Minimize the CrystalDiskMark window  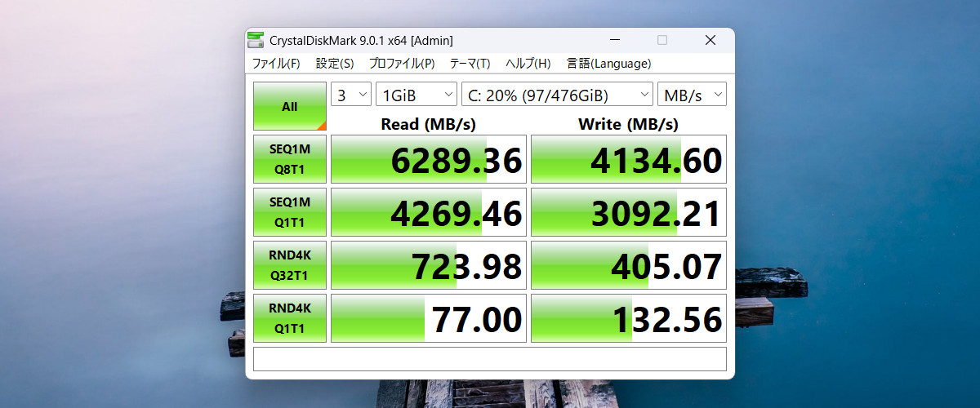[614, 40]
